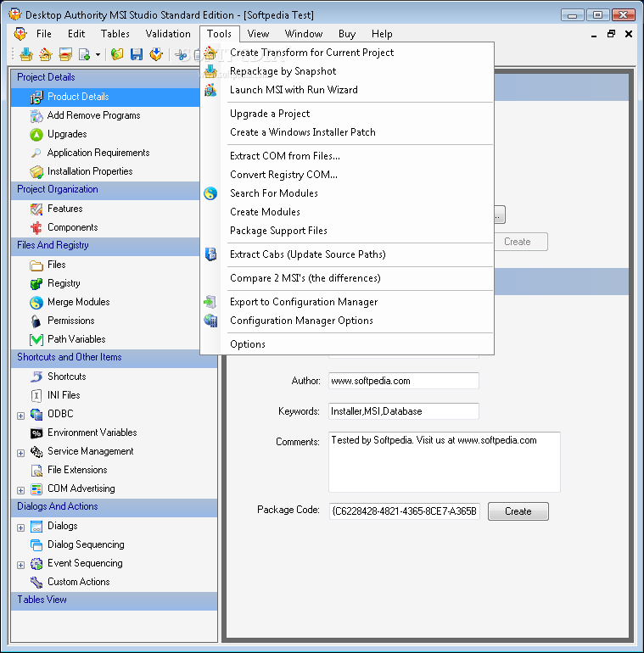Open the Help menu
Image resolution: width=644 pixels, height=653 pixels.
(x=382, y=34)
